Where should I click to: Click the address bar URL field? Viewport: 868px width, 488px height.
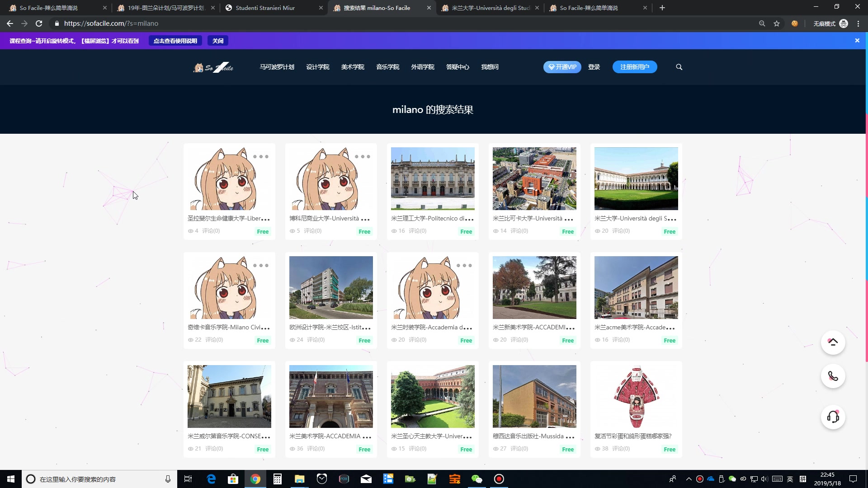coord(402,23)
